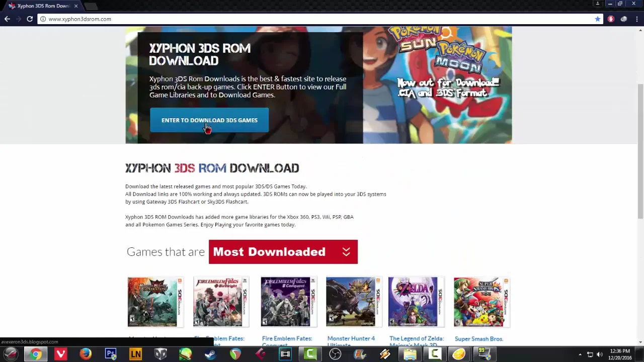Click the network icon in system tray

point(590,354)
